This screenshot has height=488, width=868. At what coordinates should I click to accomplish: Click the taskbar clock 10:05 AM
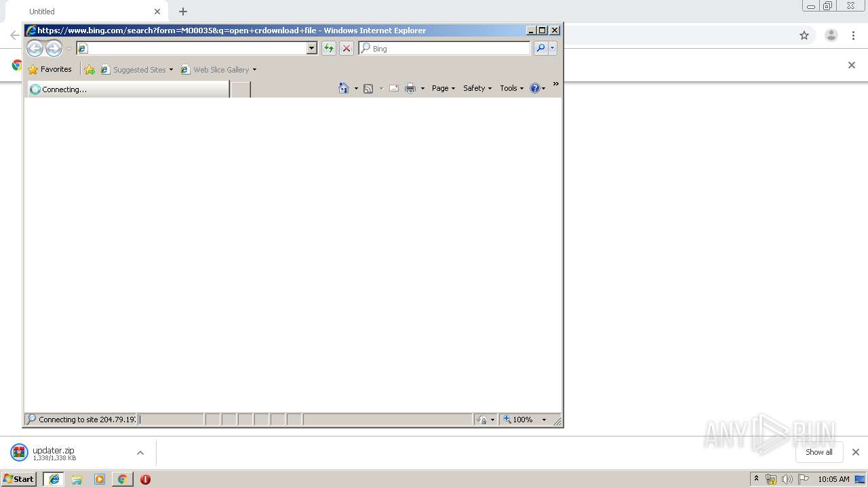pyautogui.click(x=833, y=479)
